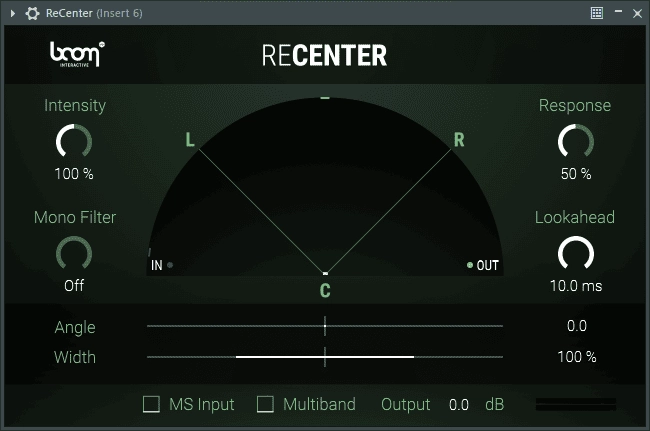This screenshot has width=650, height=431.
Task: Click the Angle value 0.0
Action: pos(577,326)
